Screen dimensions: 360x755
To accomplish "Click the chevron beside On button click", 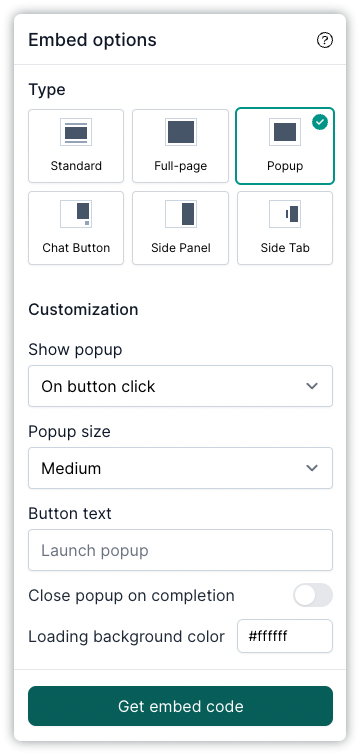I will tap(312, 386).
